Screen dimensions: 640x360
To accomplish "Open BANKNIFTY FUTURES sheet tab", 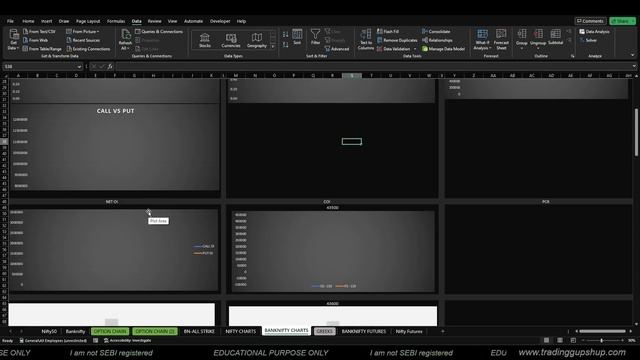I will pyautogui.click(x=364, y=331).
